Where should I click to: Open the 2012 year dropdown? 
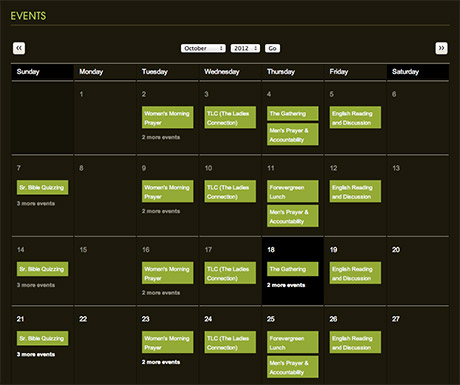(245, 48)
